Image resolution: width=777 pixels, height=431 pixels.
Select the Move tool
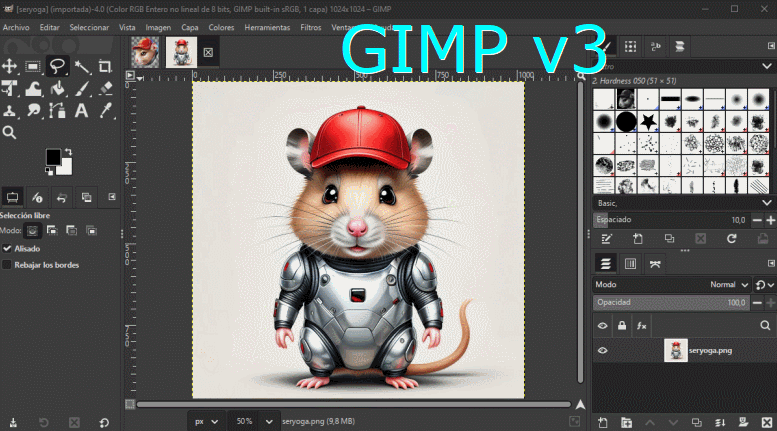tap(9, 66)
